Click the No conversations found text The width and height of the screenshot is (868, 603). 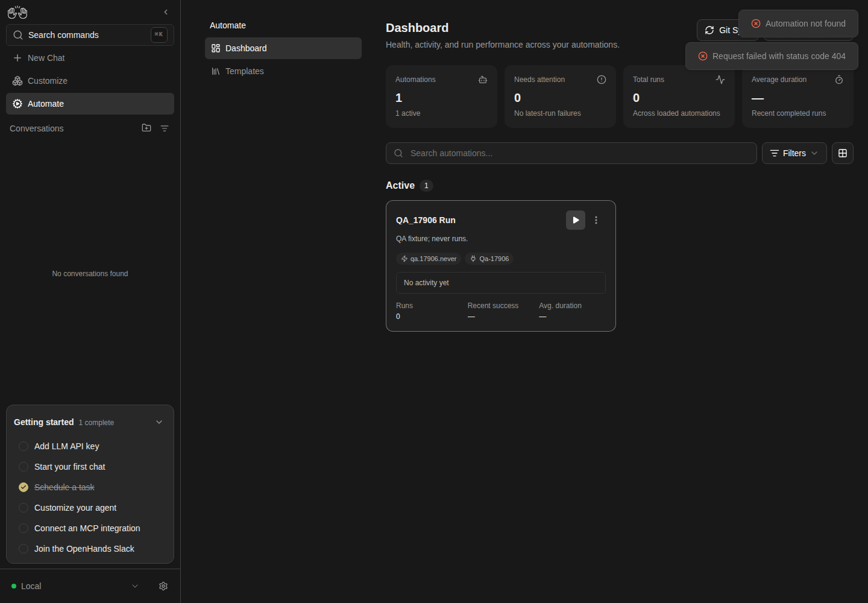click(x=90, y=274)
